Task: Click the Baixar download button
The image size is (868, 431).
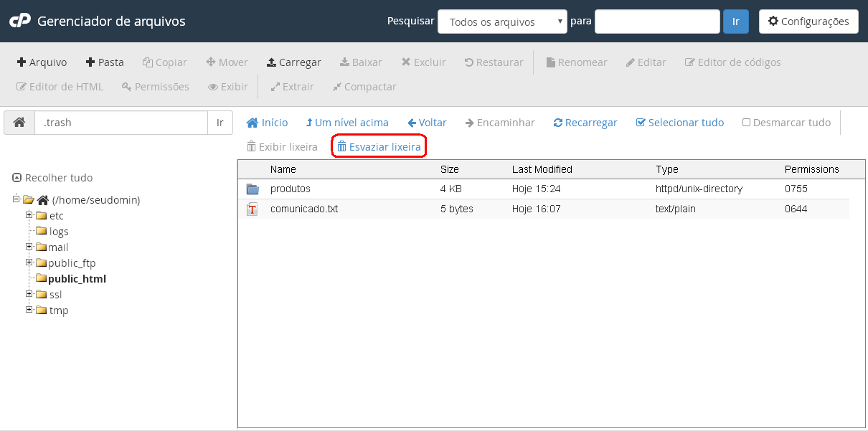Action: (x=361, y=62)
